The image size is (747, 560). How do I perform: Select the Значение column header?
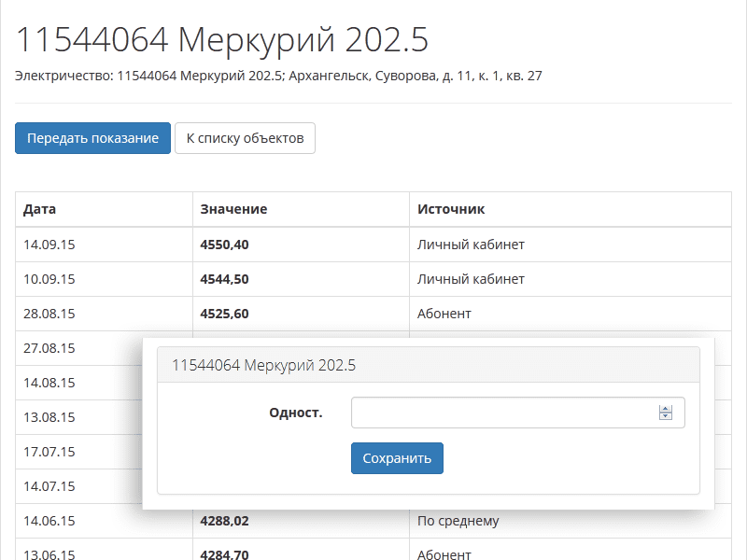[233, 209]
